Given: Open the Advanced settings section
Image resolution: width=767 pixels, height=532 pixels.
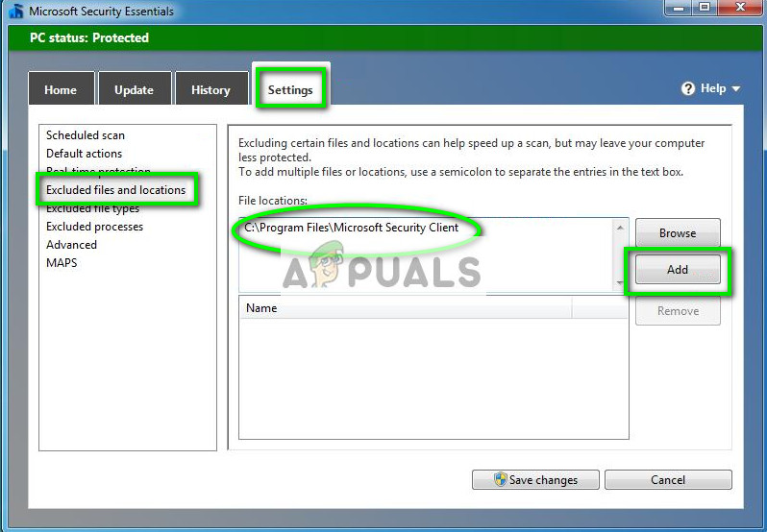Looking at the screenshot, I should point(71,245).
